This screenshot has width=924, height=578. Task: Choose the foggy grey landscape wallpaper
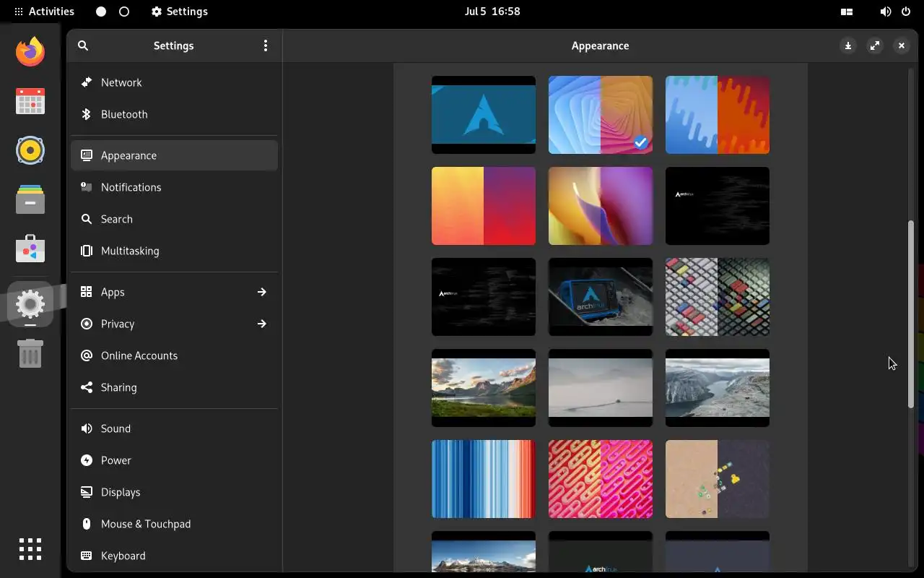point(601,388)
